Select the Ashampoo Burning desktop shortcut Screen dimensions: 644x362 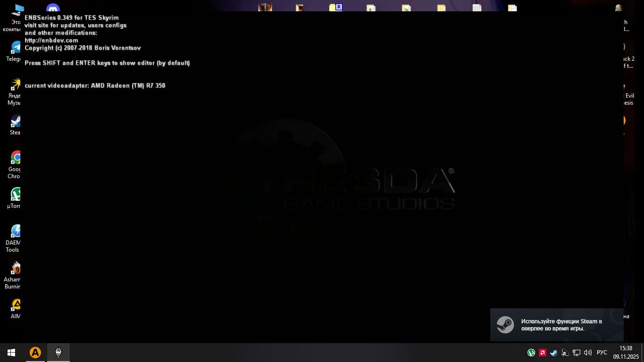click(15, 275)
